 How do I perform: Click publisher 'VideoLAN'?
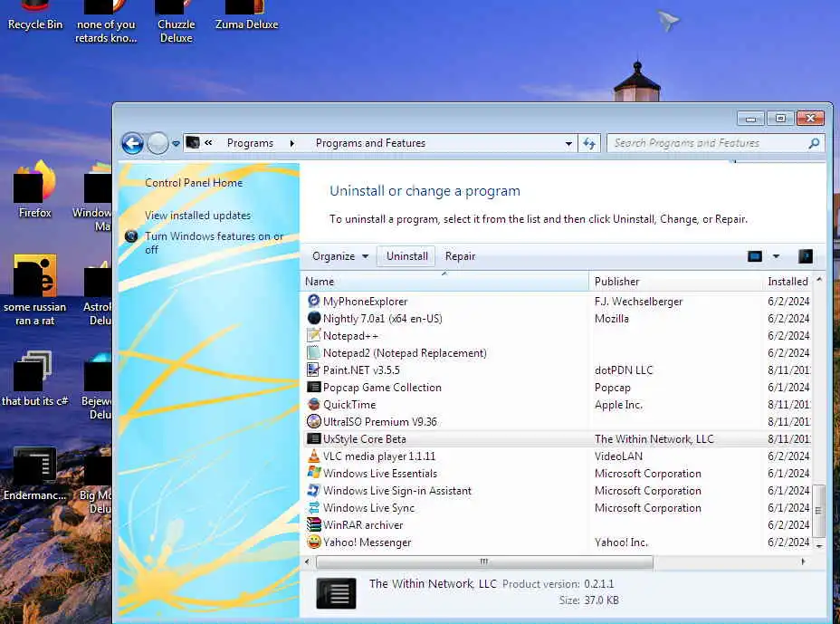coord(618,456)
